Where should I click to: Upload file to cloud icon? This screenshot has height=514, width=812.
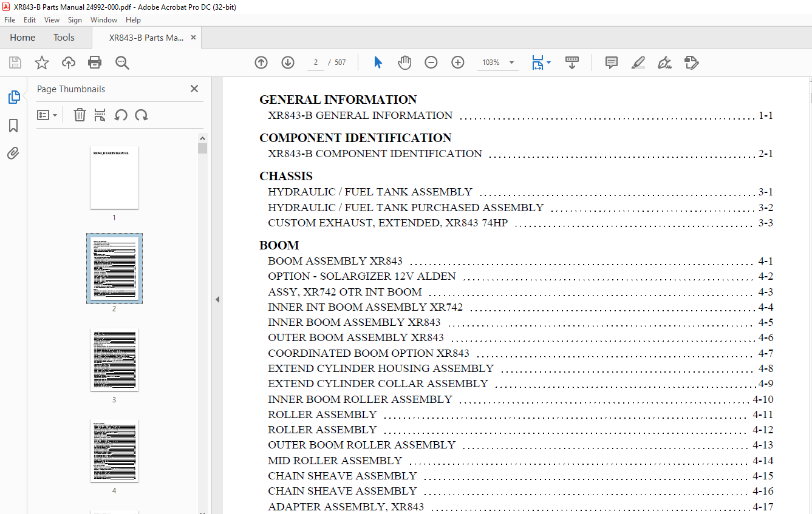click(69, 63)
